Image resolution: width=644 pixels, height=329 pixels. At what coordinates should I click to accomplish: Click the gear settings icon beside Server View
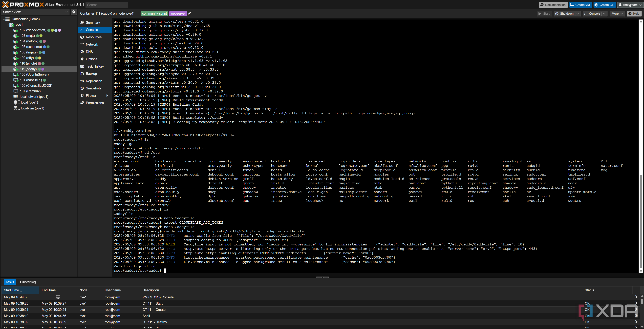74,12
